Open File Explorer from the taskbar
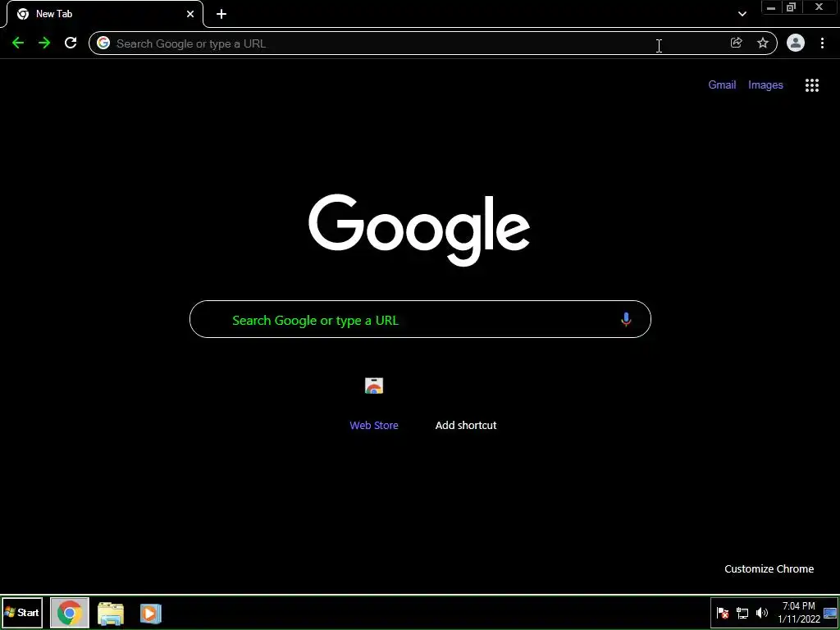 coord(111,613)
